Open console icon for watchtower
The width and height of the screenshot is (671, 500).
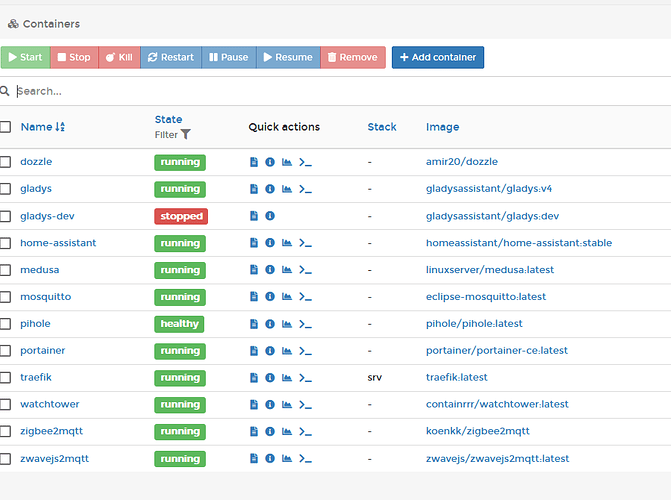[305, 405]
